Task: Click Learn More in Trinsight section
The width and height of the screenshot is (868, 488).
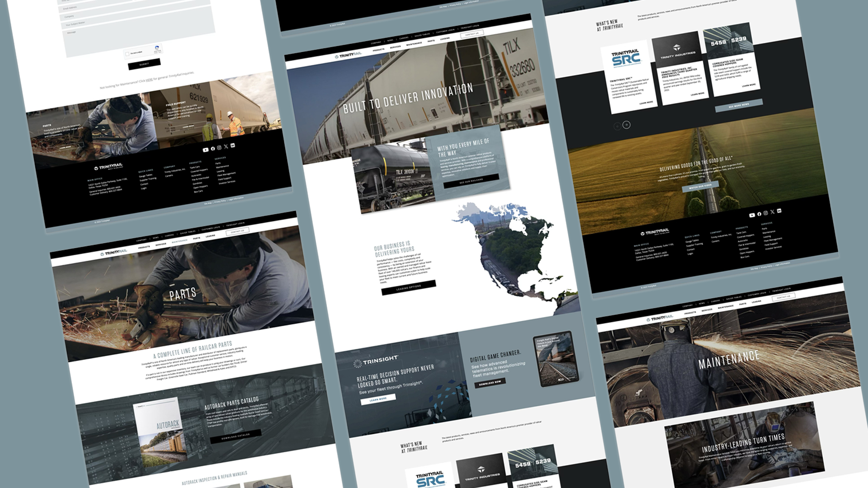Action: click(x=378, y=399)
